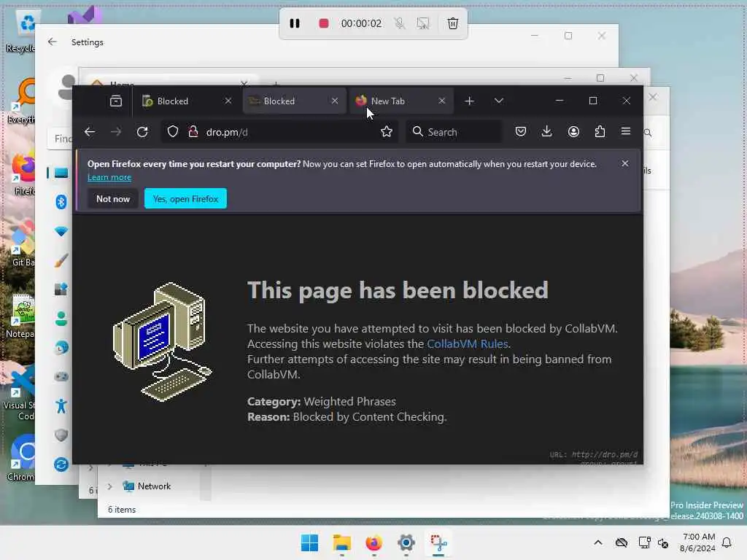Expand the Network tree item in File Explorer
747x560 pixels.
pyautogui.click(x=109, y=486)
